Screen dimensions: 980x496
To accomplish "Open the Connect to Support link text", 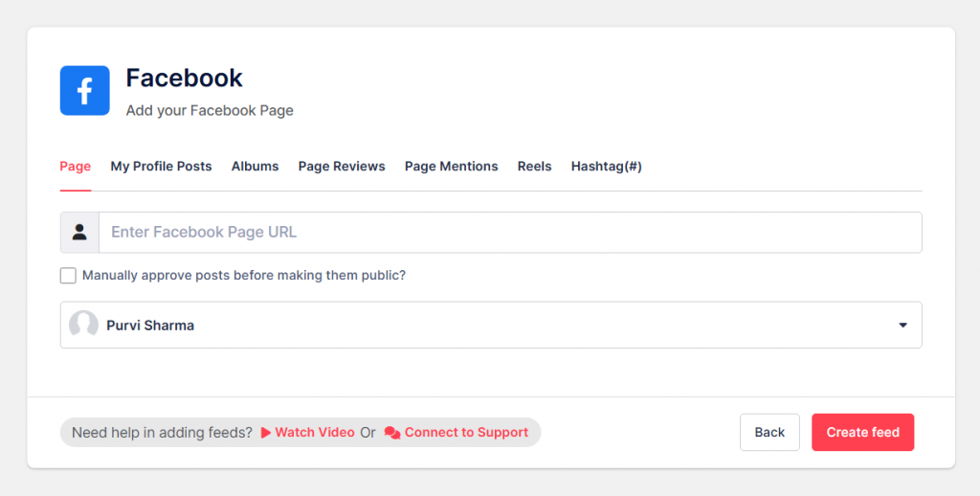I will [x=466, y=433].
